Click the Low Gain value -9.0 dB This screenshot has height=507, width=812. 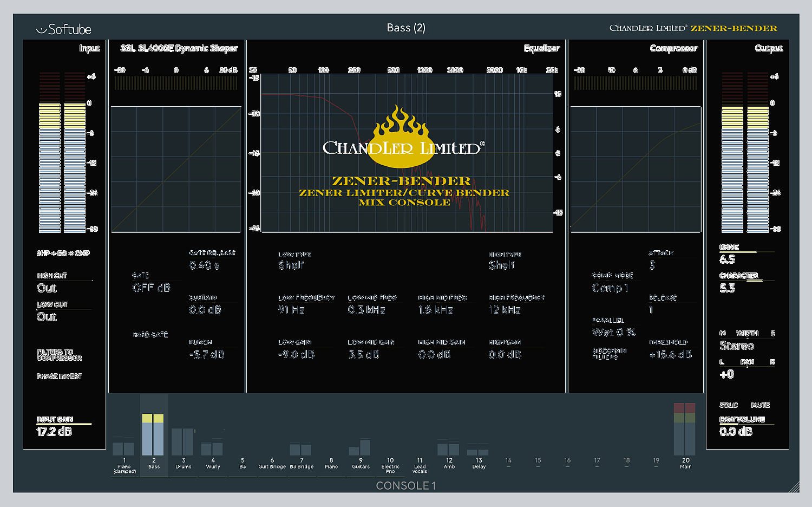point(296,355)
